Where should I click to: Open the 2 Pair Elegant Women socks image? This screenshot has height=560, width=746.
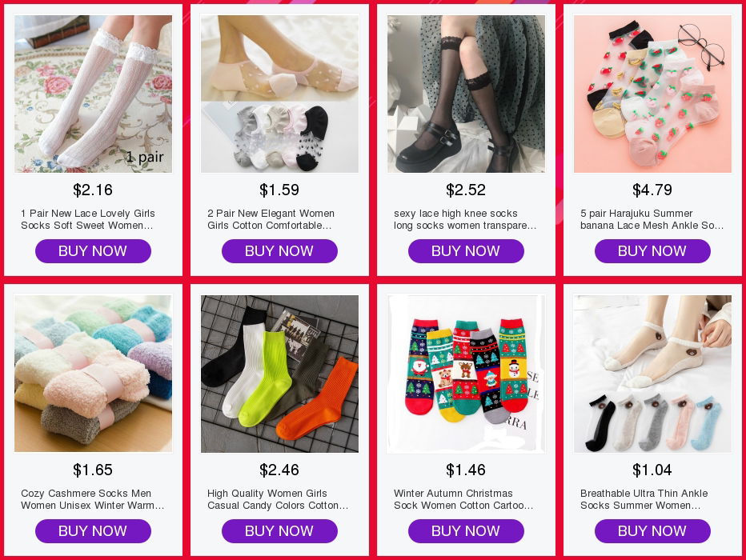pyautogui.click(x=280, y=94)
